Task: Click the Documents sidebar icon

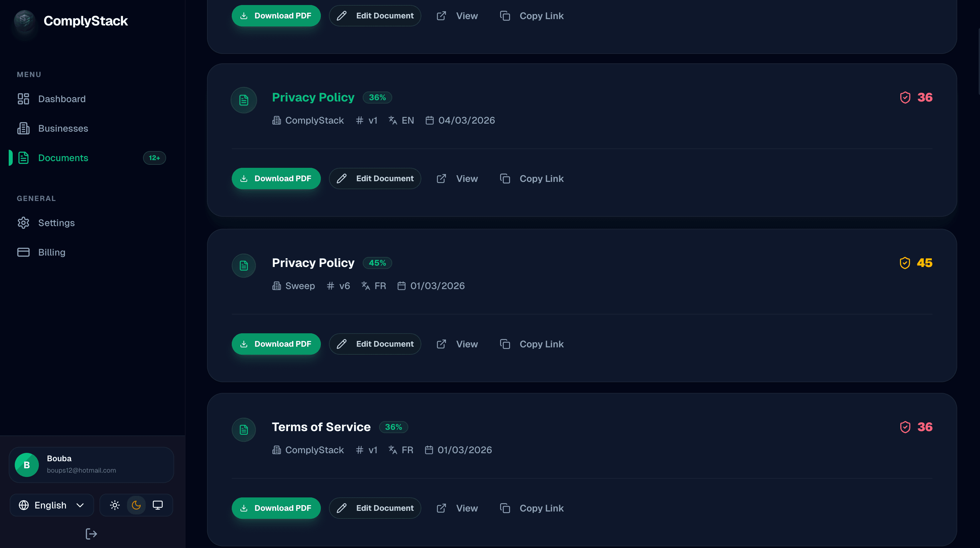Action: click(23, 157)
